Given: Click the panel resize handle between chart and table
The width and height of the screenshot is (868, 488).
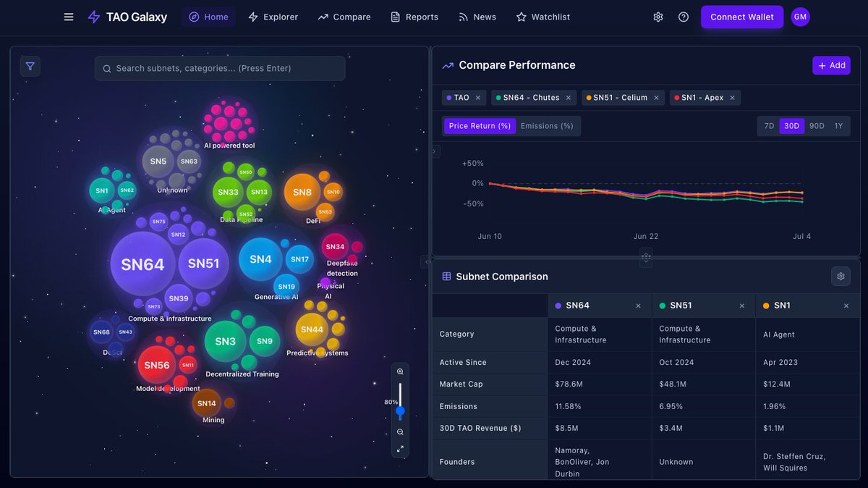Looking at the screenshot, I should point(646,257).
